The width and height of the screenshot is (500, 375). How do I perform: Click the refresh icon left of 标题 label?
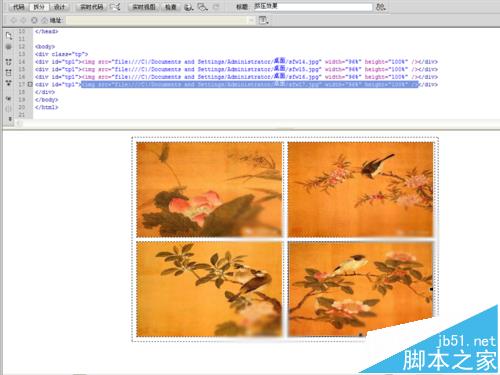click(216, 7)
